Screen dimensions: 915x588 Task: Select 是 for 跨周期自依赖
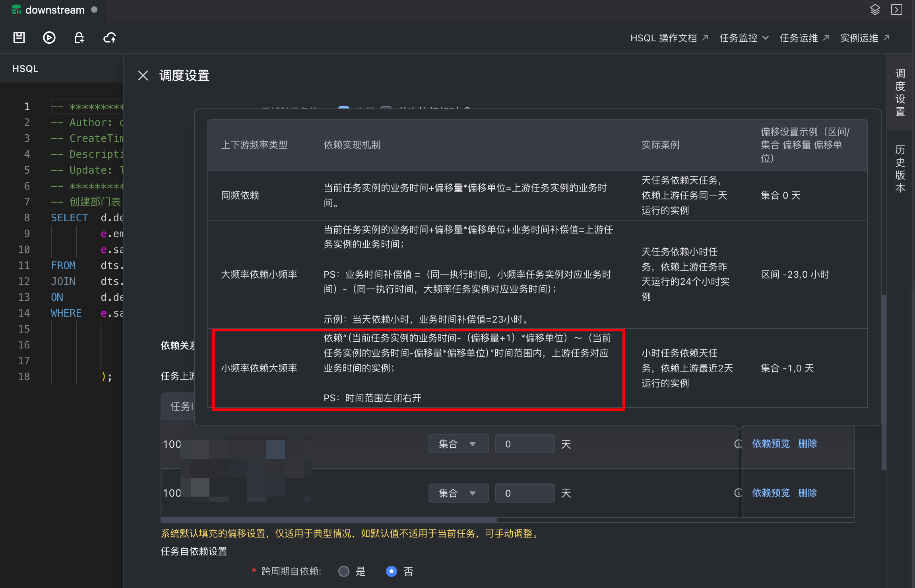click(x=344, y=571)
